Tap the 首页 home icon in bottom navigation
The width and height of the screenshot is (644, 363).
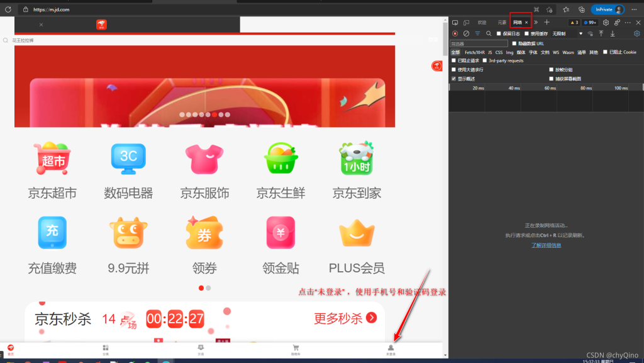pyautogui.click(x=11, y=350)
